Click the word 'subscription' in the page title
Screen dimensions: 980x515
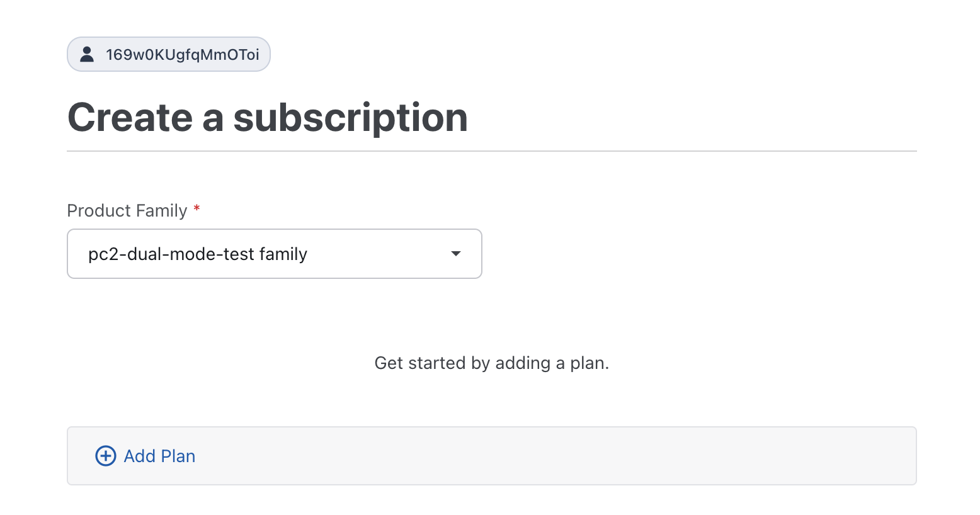[x=350, y=118]
